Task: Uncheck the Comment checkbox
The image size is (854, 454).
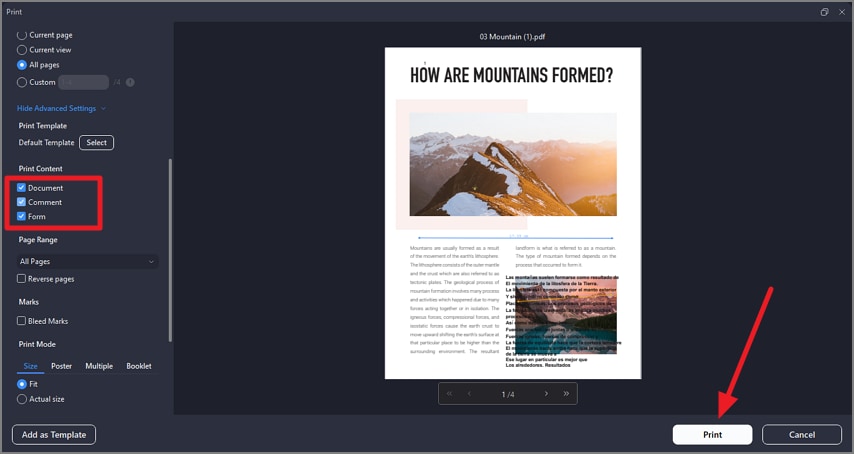Action: [x=21, y=202]
